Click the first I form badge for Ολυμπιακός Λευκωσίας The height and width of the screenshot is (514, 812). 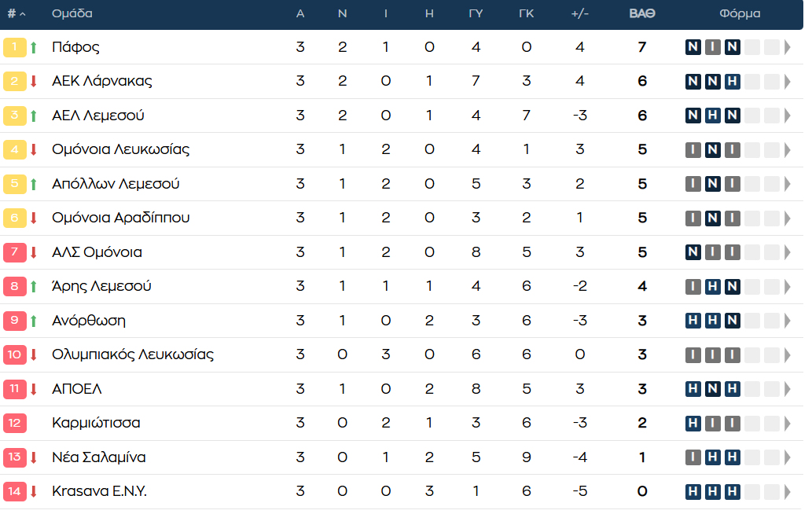(x=693, y=354)
